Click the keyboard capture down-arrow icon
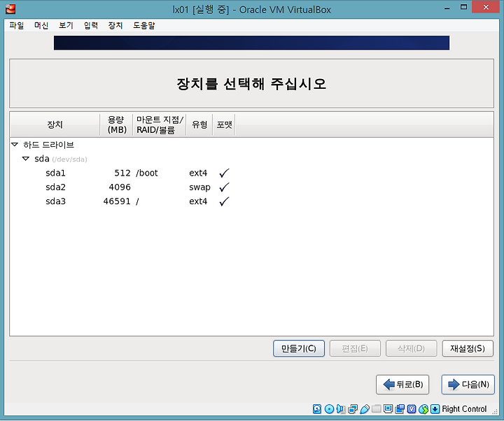 click(x=435, y=409)
